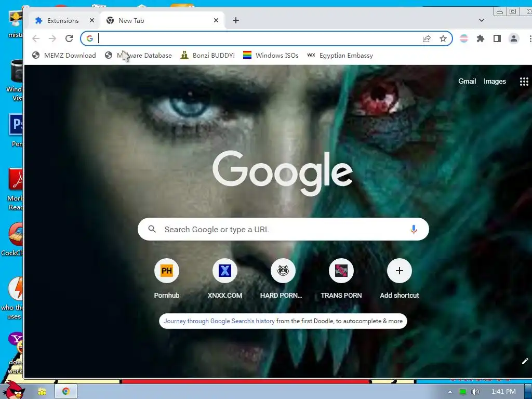Open Bonzi BUDDY! bookmark
The height and width of the screenshot is (399, 532).
[x=208, y=55]
